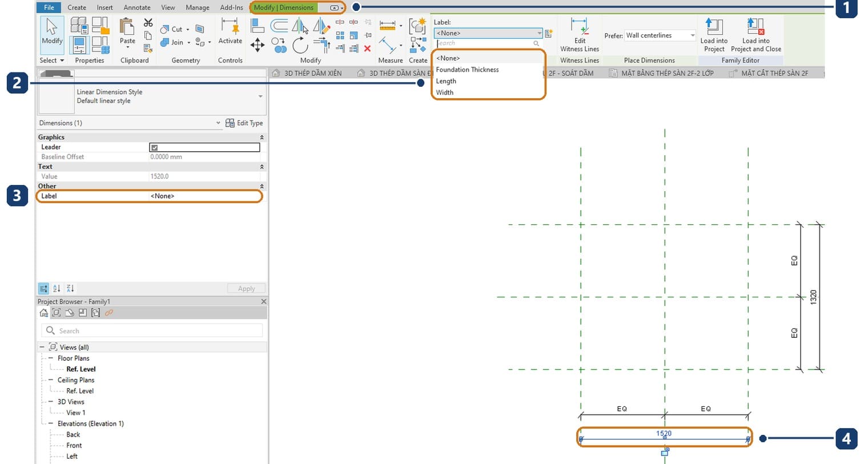
Task: Open Ref. Level under Ceiling Plans
Action: coord(80,391)
